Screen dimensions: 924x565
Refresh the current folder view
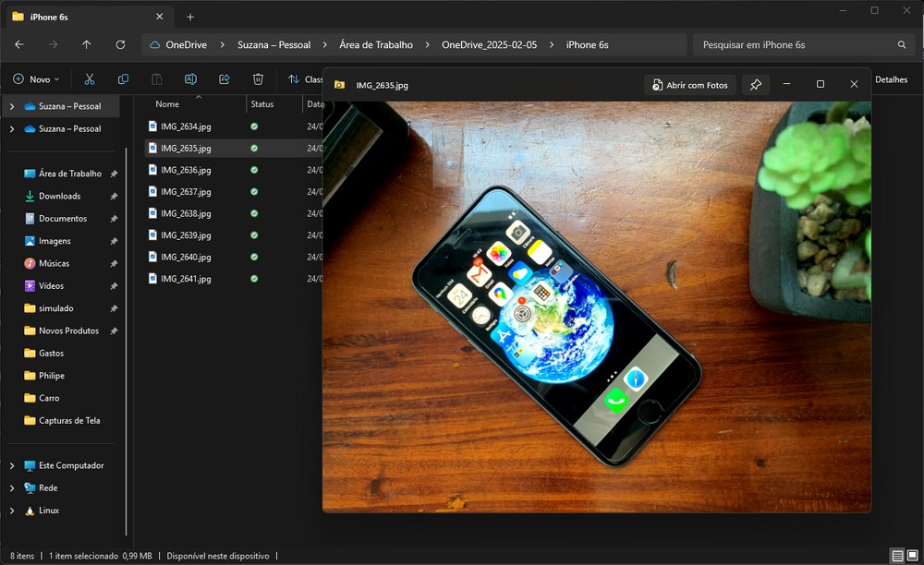[x=120, y=44]
